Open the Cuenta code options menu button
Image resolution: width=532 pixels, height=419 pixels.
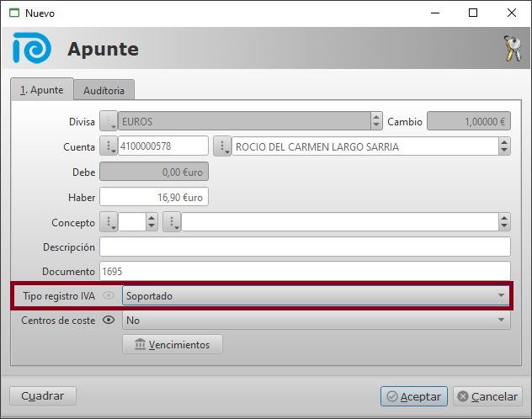coord(109,146)
